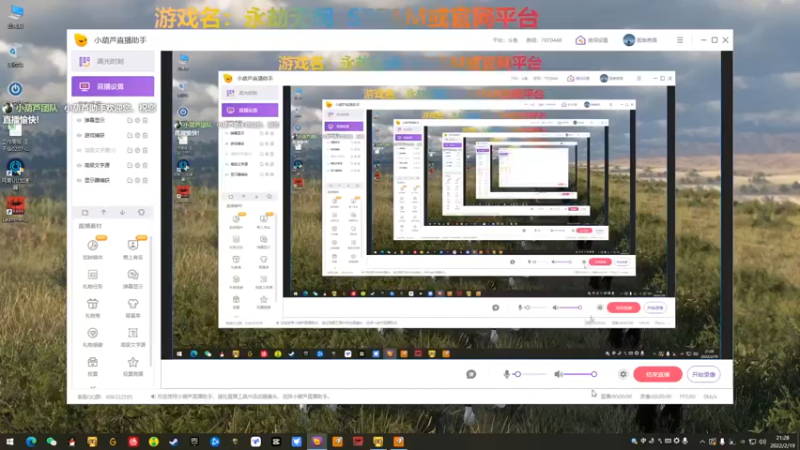Click the clock in system tray
Viewport: 800px width, 450px height.
click(781, 442)
